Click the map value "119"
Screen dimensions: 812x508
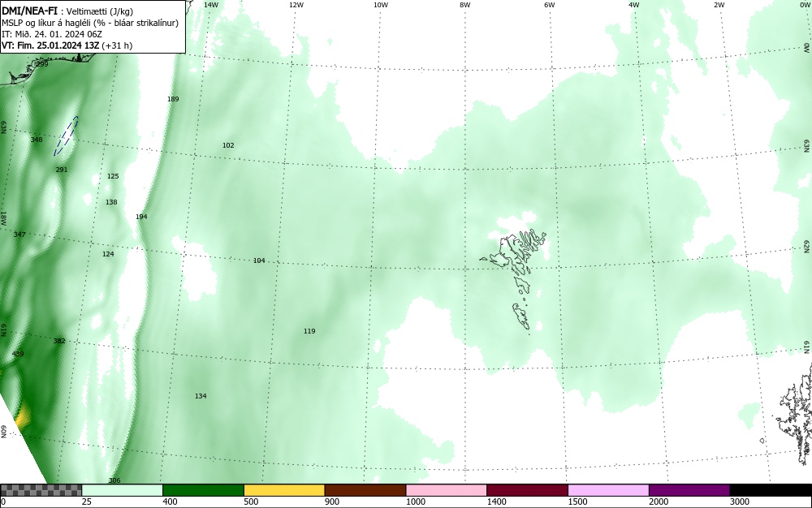click(x=309, y=331)
